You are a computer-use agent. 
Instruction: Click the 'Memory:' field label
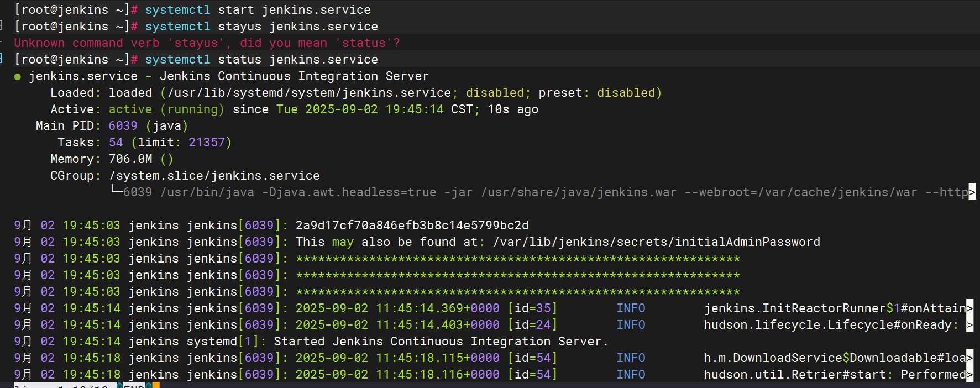click(x=76, y=159)
